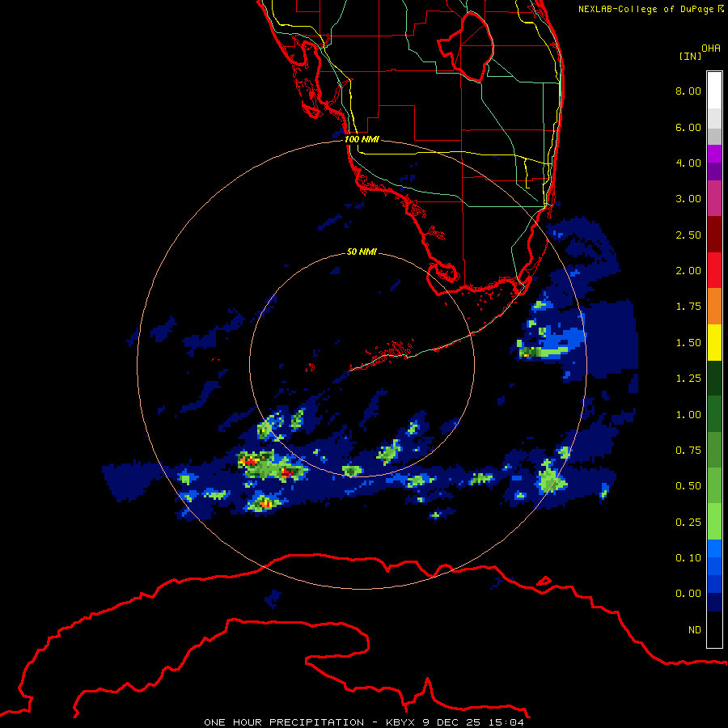Select the 4.00 legend value
Viewport: 728px width, 728px height.
point(688,163)
